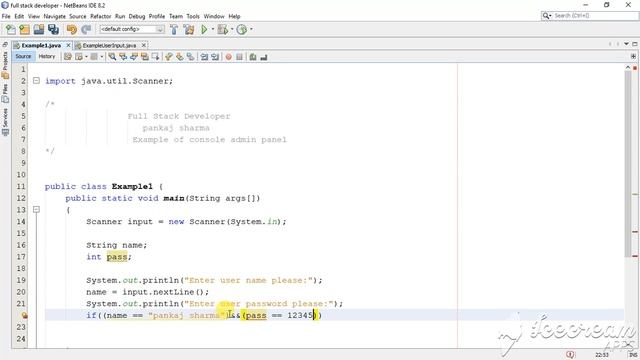Click the Redo toolbar icon
640x360 pixels.
point(86,29)
